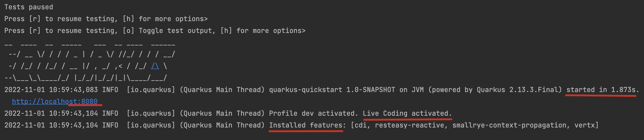Screen dimensions: 644x140
Task: Click "[r]" on the Toggle test output line
Action: click(34, 31)
